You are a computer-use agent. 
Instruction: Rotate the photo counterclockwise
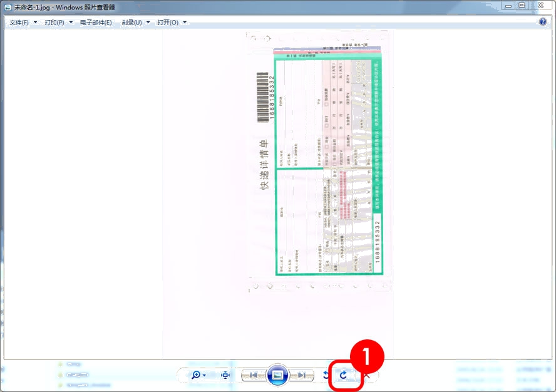pos(326,375)
